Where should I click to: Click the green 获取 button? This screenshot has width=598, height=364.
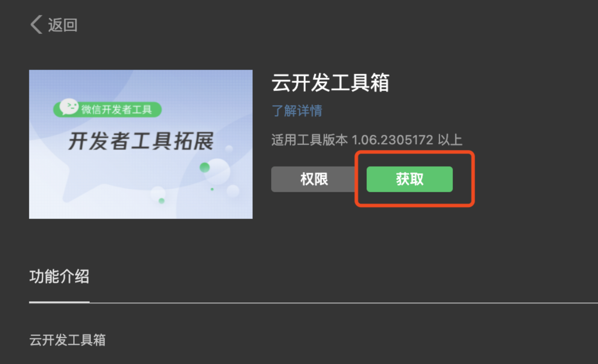[409, 179]
